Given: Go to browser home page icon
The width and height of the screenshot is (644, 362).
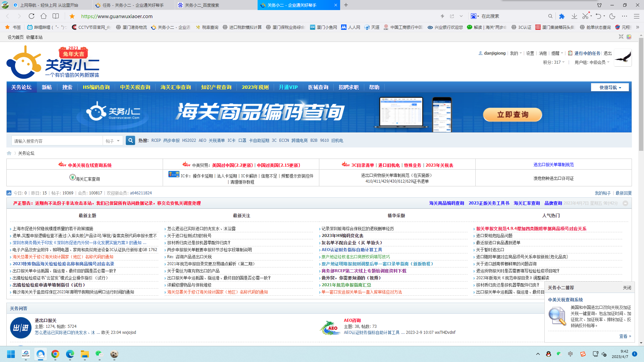Looking at the screenshot, I should point(44,16).
